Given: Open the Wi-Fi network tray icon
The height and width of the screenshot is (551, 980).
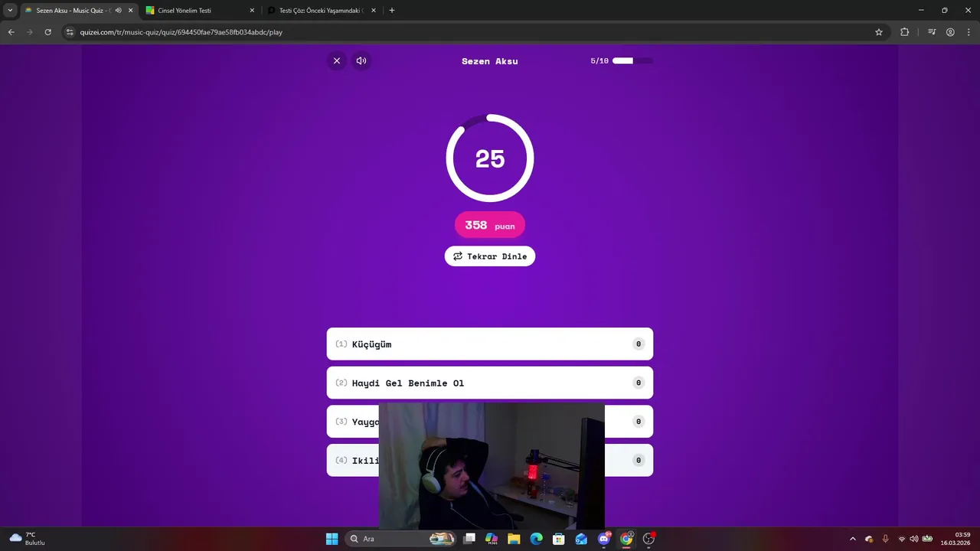Looking at the screenshot, I should [x=902, y=539].
